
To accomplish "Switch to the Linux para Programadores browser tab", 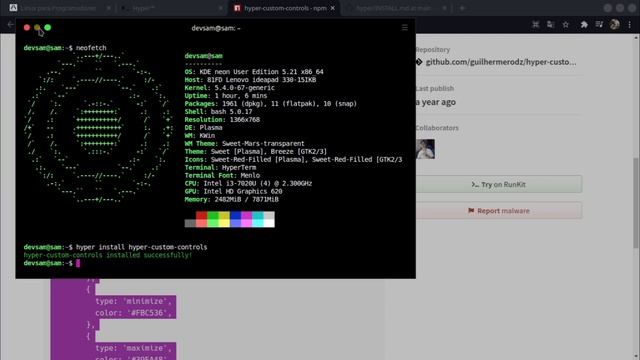I will pos(57,8).
